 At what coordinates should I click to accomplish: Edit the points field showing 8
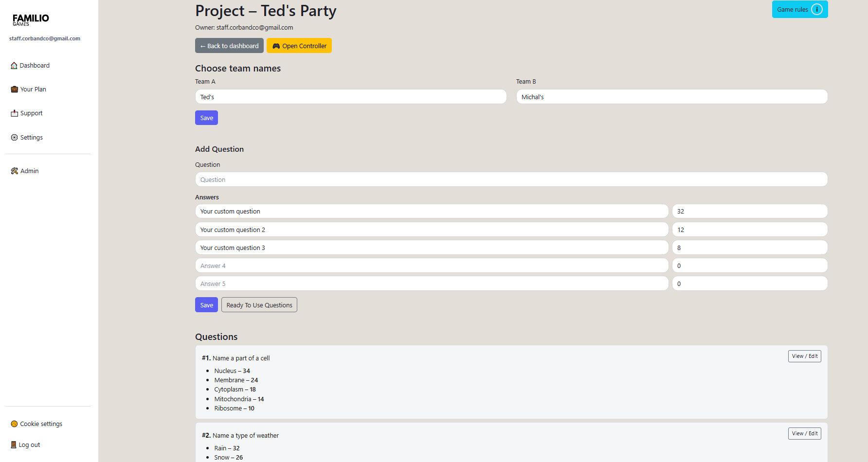[750, 248]
